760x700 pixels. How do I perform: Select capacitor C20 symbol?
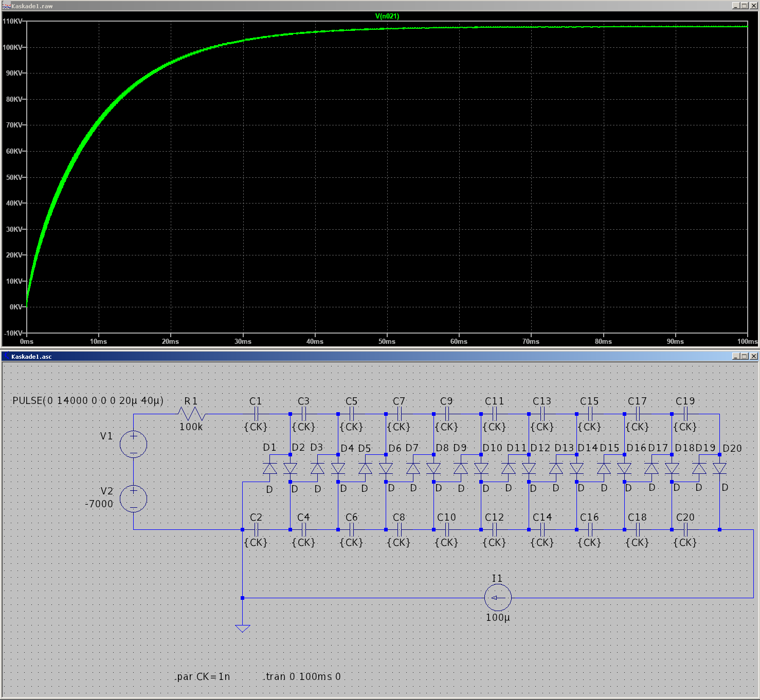[x=685, y=529]
